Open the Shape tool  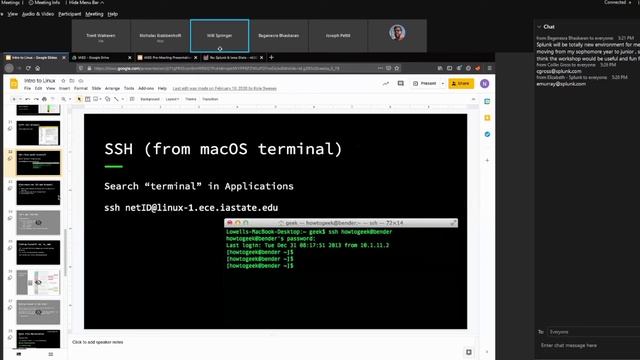click(x=107, y=99)
